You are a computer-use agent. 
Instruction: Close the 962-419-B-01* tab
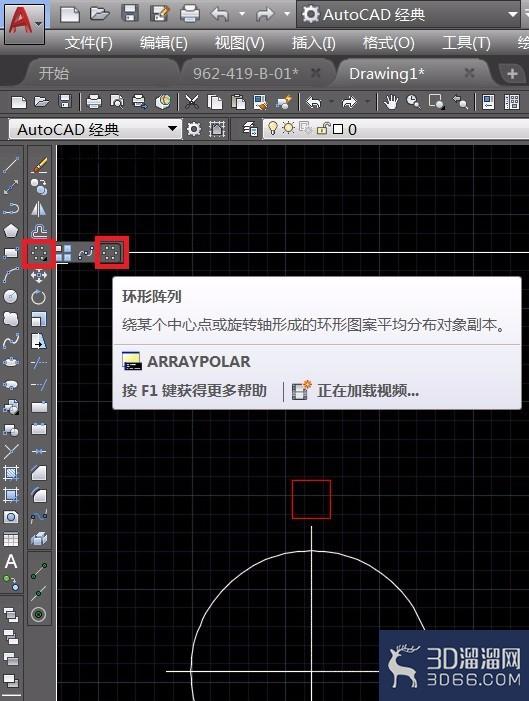coord(316,73)
